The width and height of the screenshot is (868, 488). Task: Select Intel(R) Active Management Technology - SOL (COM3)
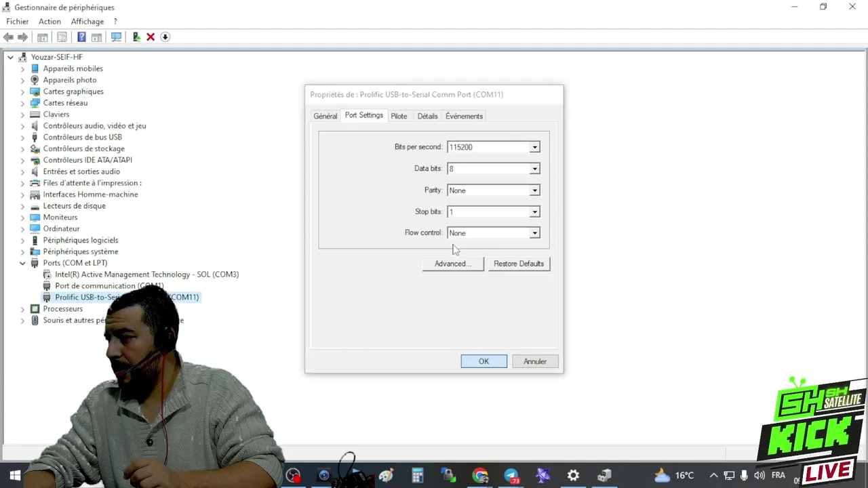click(146, 274)
